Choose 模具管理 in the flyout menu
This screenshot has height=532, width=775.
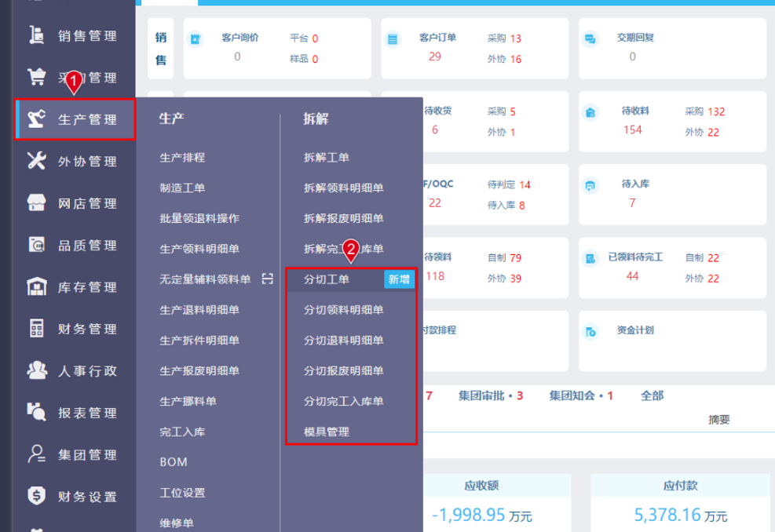coord(326,432)
